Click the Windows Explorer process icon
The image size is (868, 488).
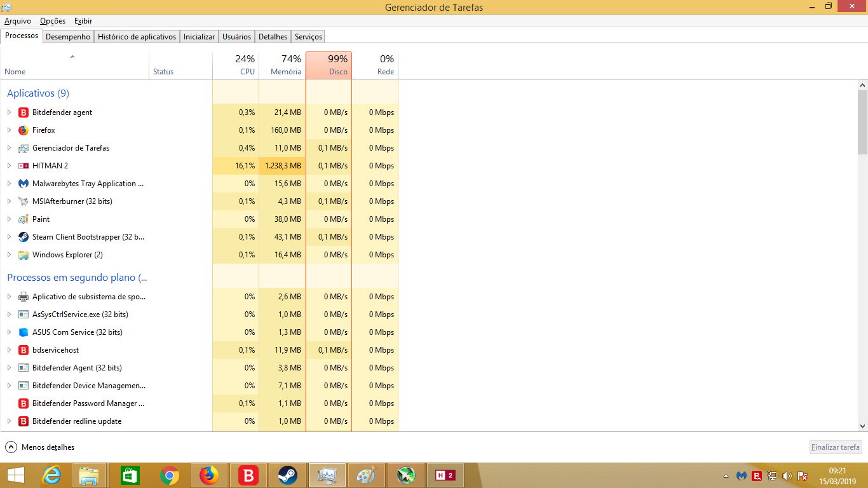pyautogui.click(x=24, y=255)
